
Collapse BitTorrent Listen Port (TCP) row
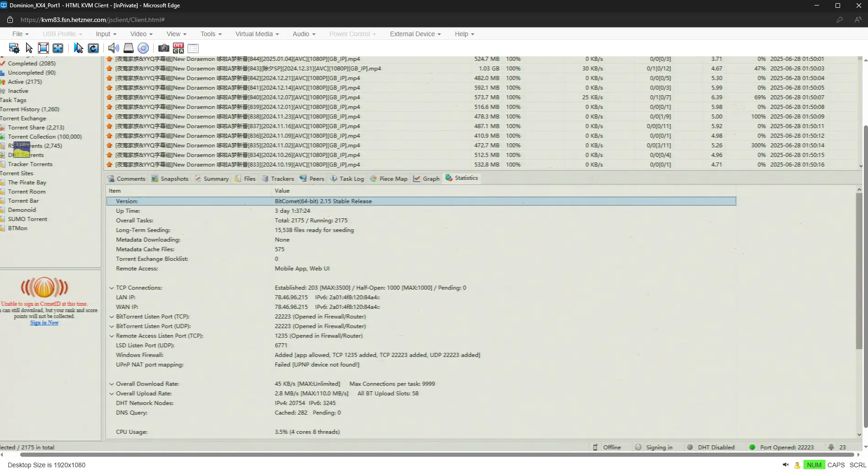[x=111, y=317]
